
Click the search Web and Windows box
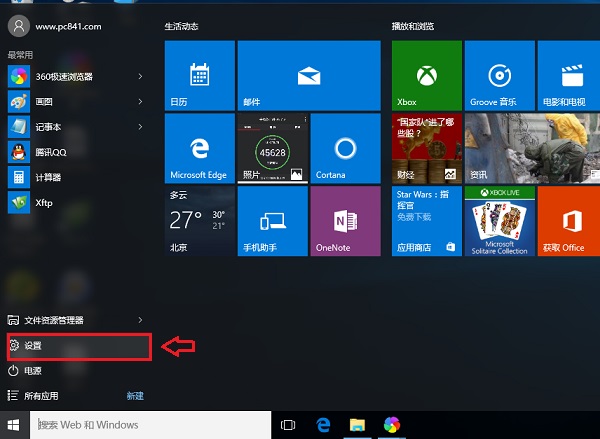[150, 425]
